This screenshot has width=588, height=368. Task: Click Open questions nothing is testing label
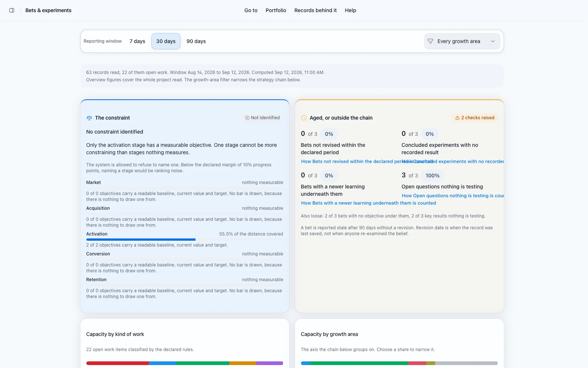pyautogui.click(x=442, y=187)
